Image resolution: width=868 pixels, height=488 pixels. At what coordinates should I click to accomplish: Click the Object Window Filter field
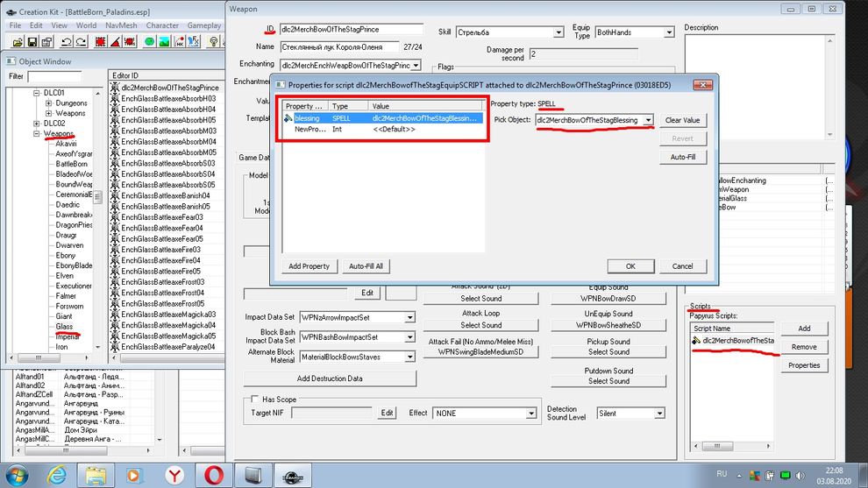pos(54,76)
